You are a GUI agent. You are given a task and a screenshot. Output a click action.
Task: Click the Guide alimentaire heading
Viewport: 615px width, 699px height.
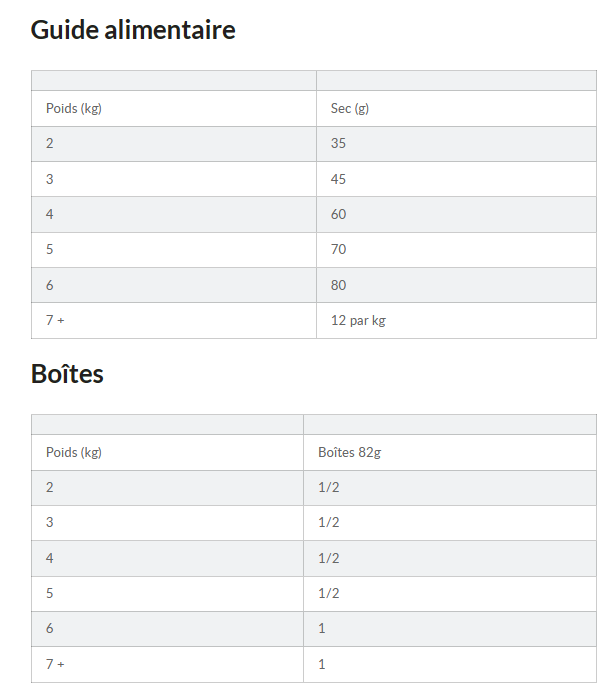133,30
